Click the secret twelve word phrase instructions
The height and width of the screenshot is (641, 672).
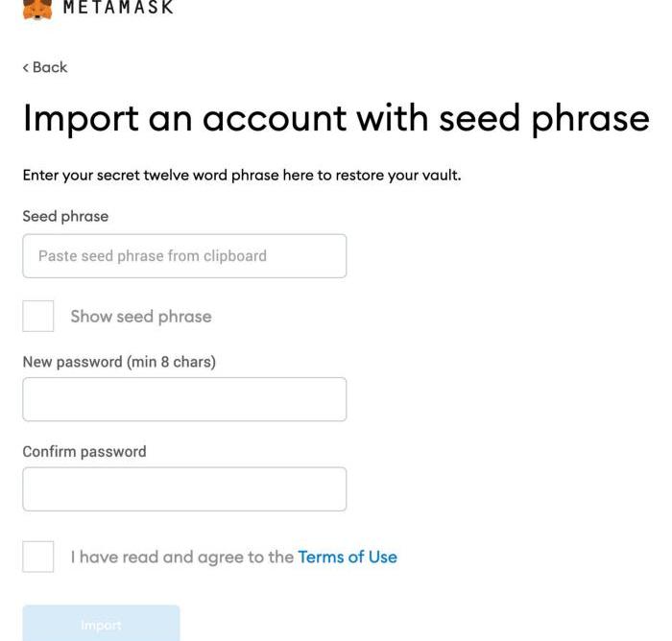click(x=241, y=176)
